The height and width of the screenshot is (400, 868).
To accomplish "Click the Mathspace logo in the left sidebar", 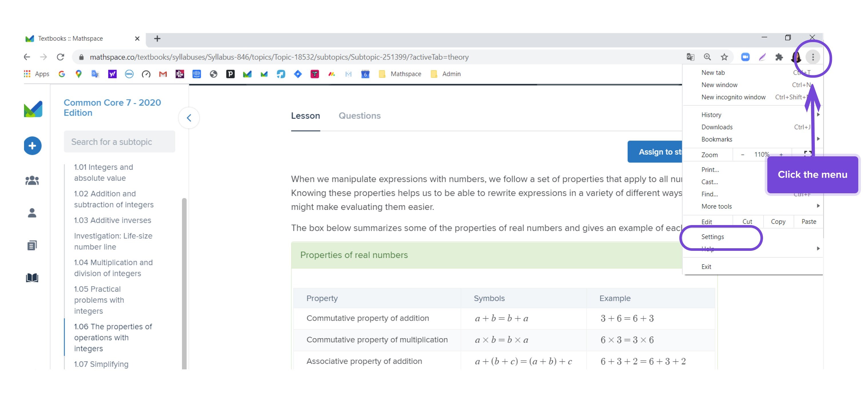I will pyautogui.click(x=33, y=109).
